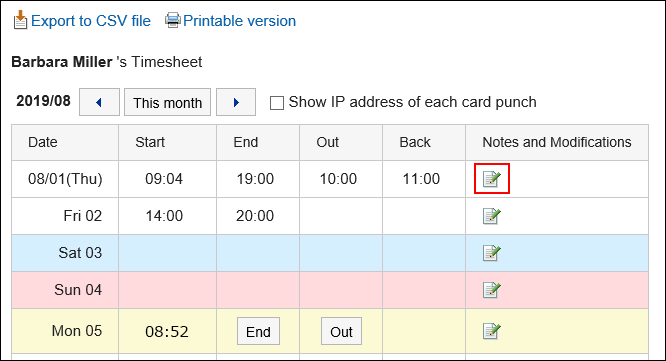This screenshot has width=666, height=361.
Task: Click the CSV export download icon
Action: [x=20, y=20]
